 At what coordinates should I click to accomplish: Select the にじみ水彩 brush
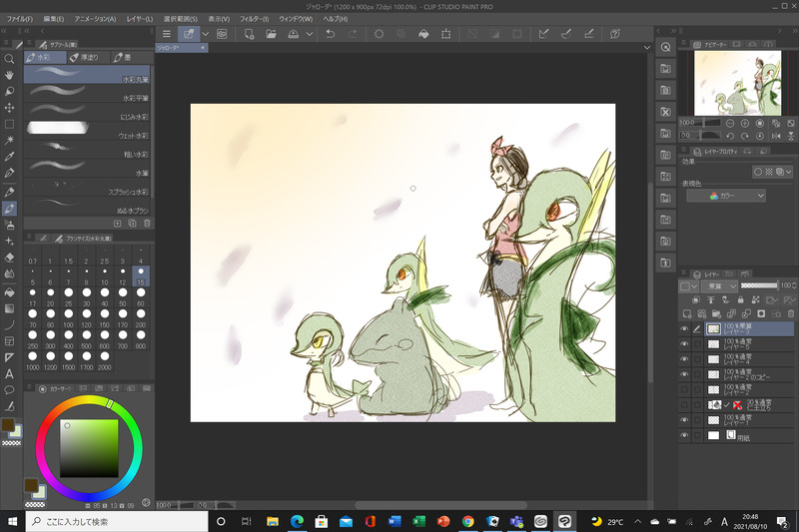click(87, 112)
